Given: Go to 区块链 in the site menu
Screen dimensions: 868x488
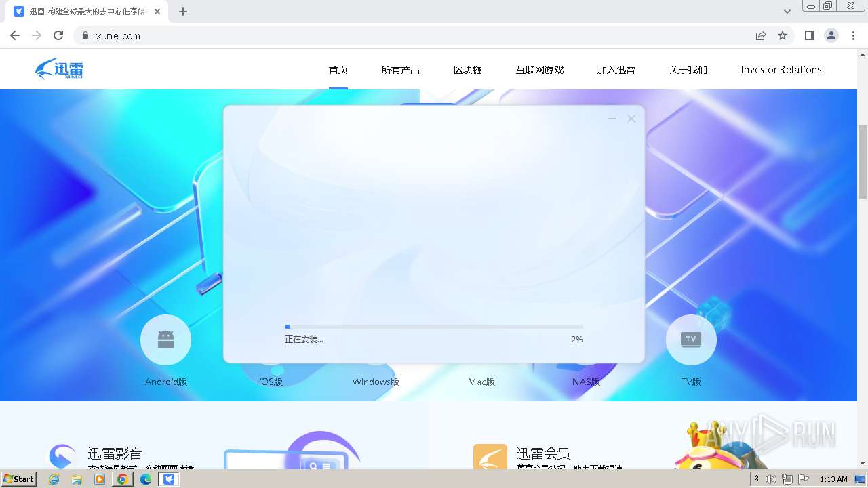Looking at the screenshot, I should click(468, 70).
